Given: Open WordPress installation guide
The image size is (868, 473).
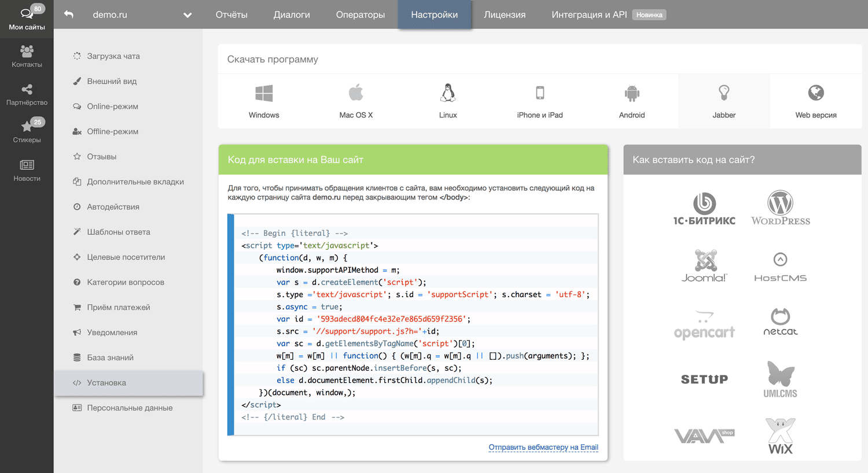Looking at the screenshot, I should [x=780, y=208].
